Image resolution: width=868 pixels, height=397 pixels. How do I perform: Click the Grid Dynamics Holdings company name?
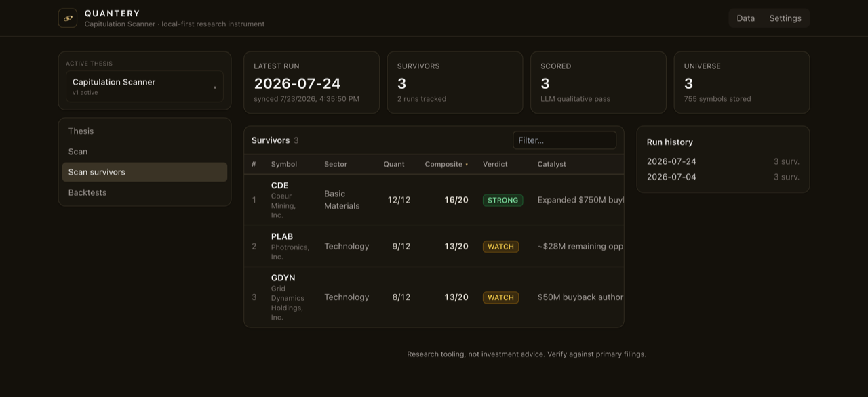click(288, 303)
